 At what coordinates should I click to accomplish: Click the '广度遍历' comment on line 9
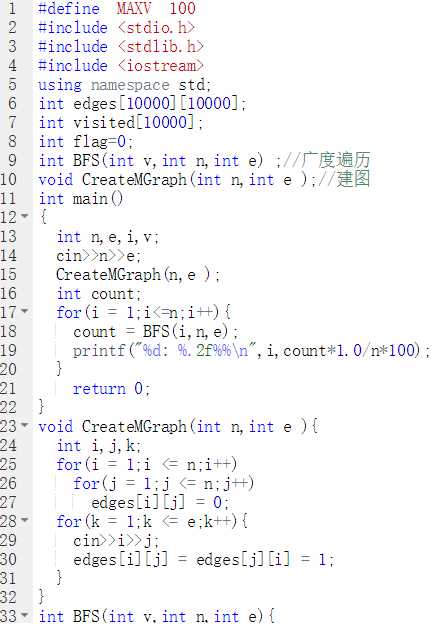pos(335,160)
